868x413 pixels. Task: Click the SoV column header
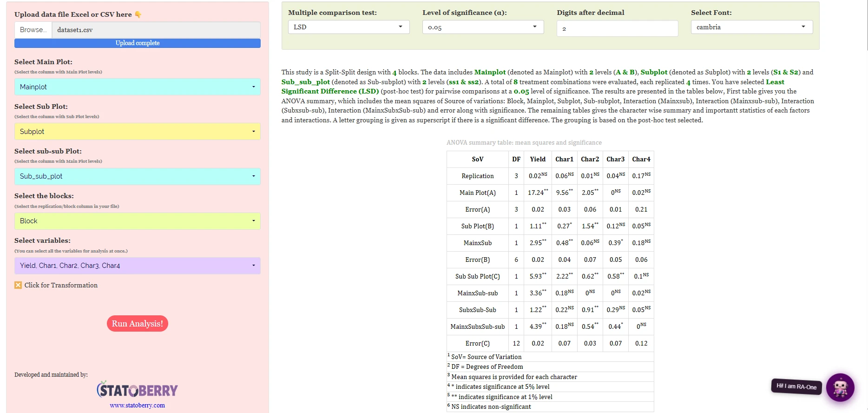pos(478,159)
